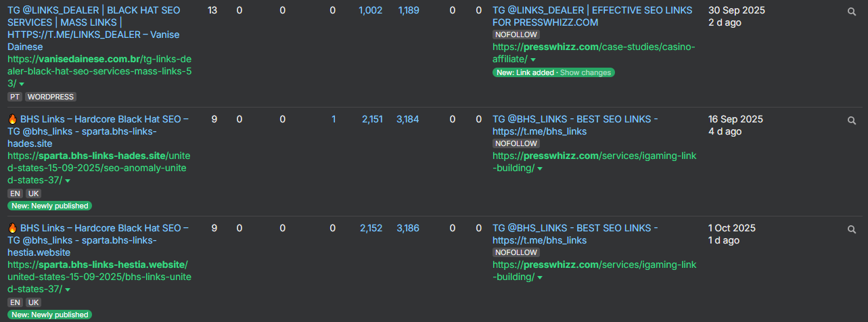Click the WORDPRESS badge
Screen dimensions: 868x322
pyautogui.click(x=51, y=97)
